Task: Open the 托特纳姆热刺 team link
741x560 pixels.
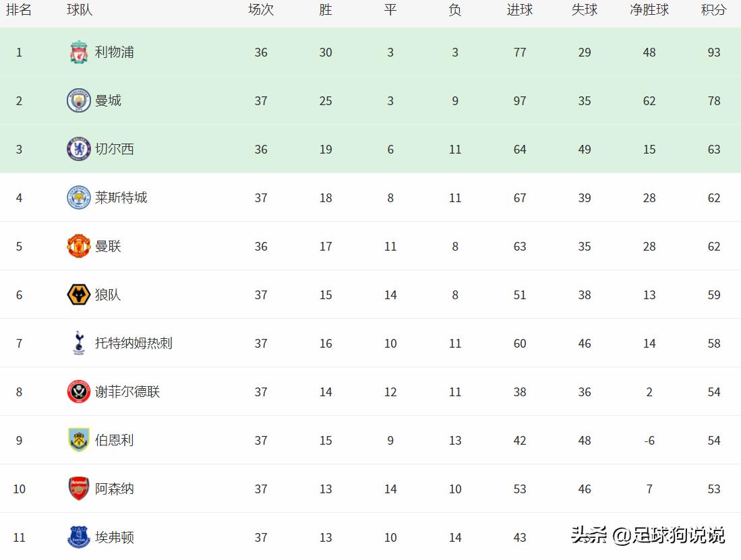Action: point(134,344)
